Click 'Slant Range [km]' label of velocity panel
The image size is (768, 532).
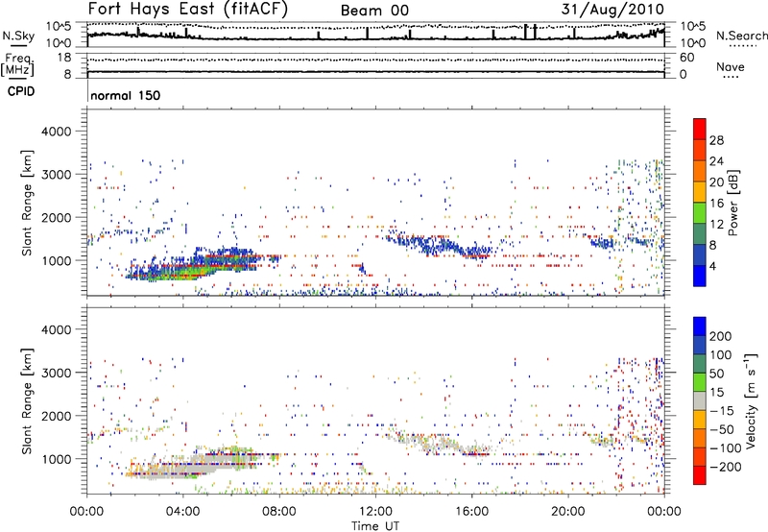pyautogui.click(x=27, y=401)
